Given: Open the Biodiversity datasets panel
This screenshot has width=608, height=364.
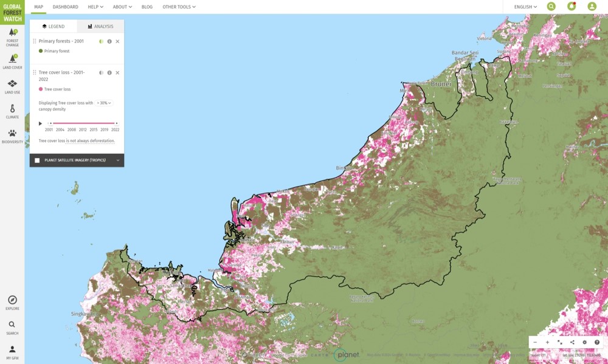Looking at the screenshot, I should 12,136.
